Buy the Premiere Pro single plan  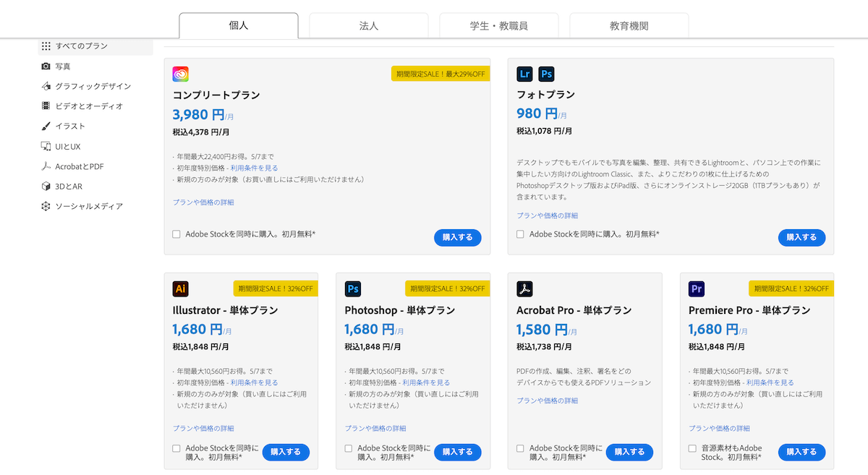[x=801, y=452]
